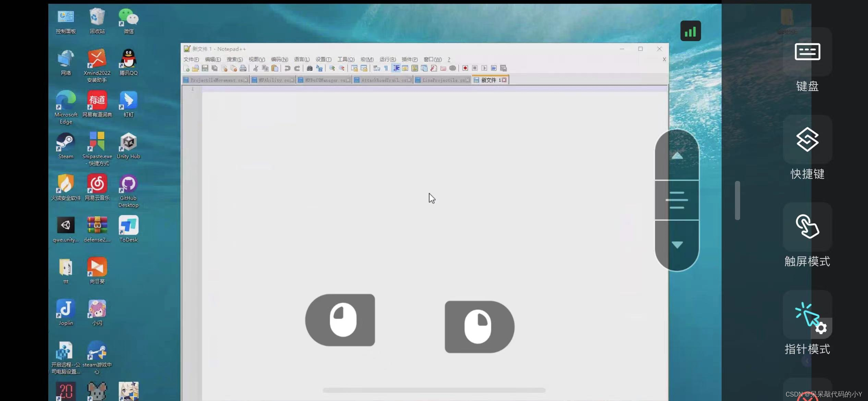868x401 pixels.
Task: Open the Replace dialog icon
Action: pos(319,68)
